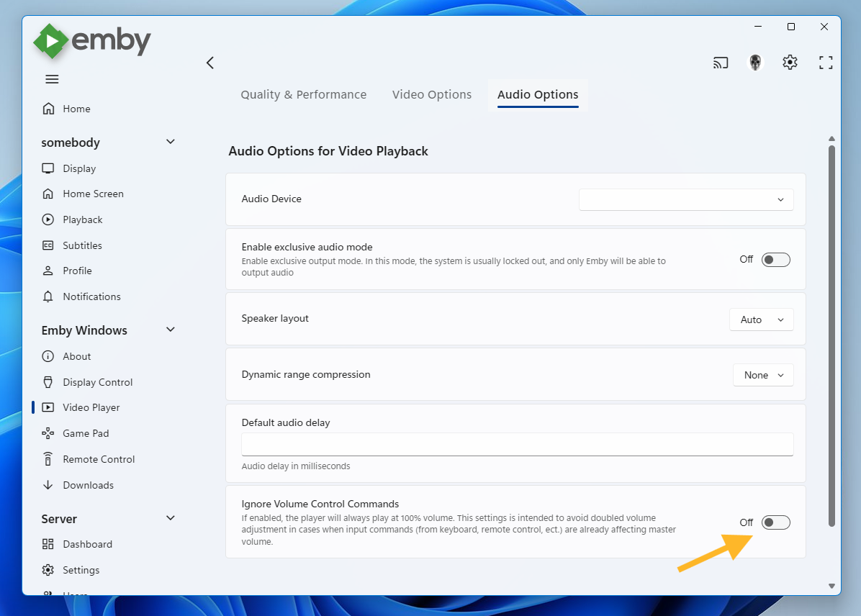861x616 pixels.
Task: Open Home Screen settings label
Action: [93, 194]
